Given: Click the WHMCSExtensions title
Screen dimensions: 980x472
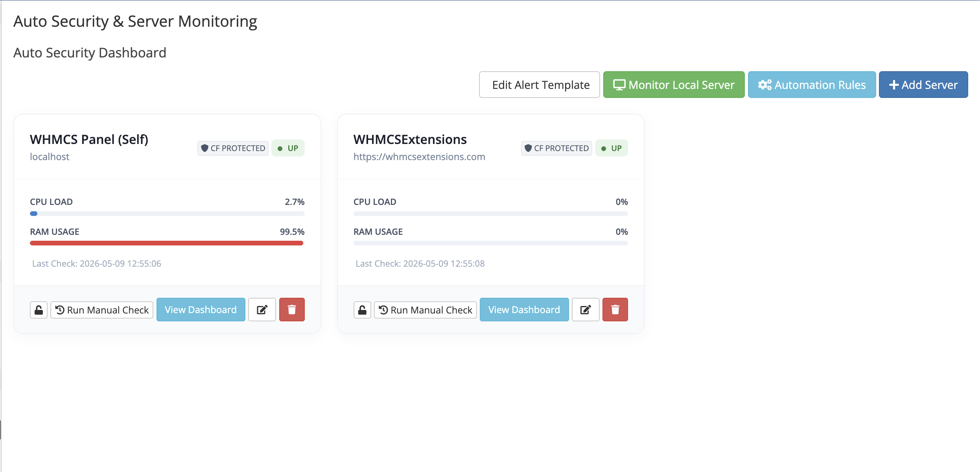Looking at the screenshot, I should (410, 139).
